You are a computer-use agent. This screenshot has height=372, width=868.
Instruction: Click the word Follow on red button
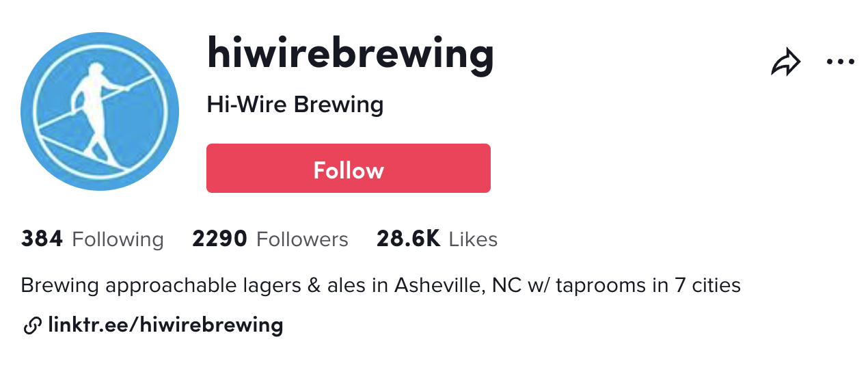click(349, 170)
